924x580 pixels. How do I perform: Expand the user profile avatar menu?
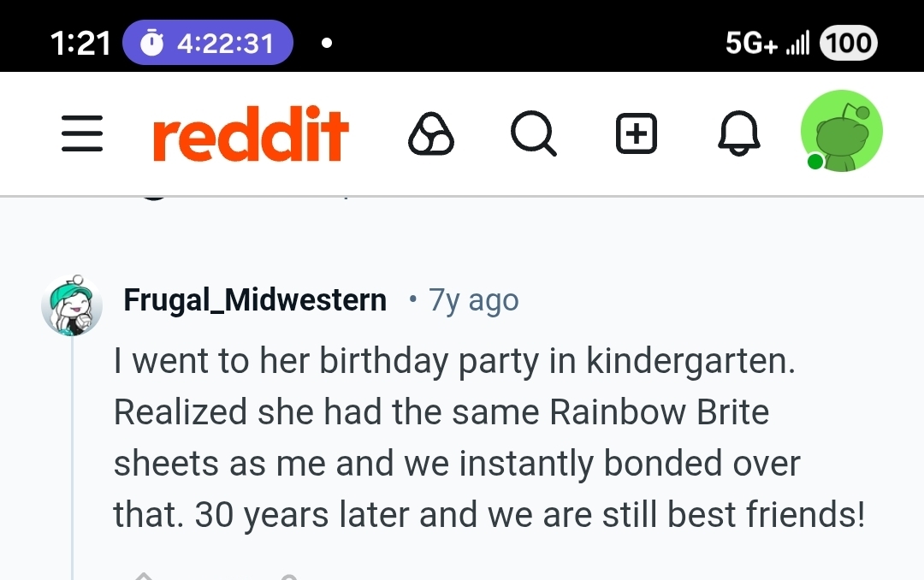tap(841, 132)
